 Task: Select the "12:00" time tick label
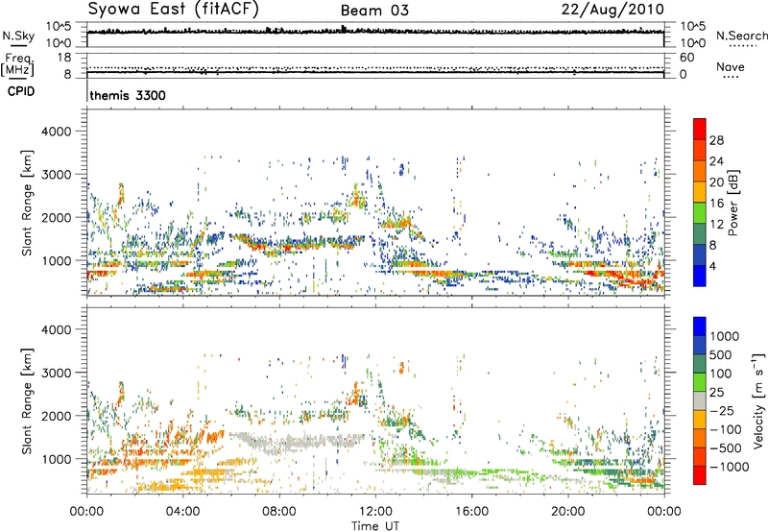[375, 512]
